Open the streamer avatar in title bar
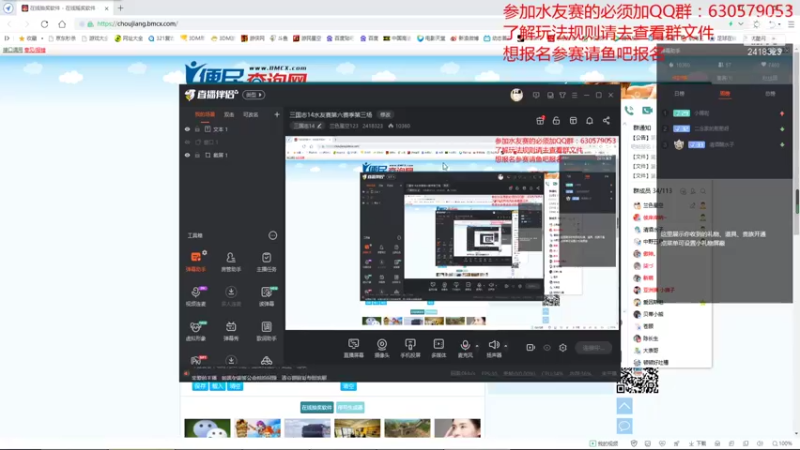This screenshot has width=800, height=450. (x=516, y=95)
